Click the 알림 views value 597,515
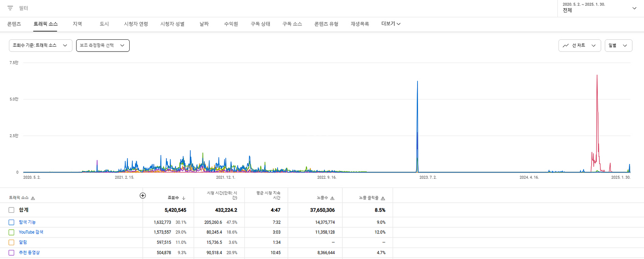 164,242
